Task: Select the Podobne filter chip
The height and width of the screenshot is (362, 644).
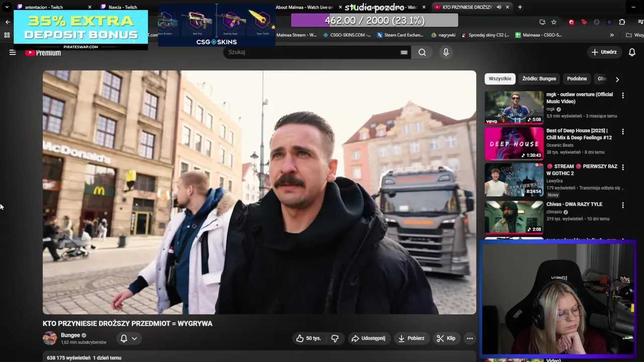Action: [x=577, y=79]
